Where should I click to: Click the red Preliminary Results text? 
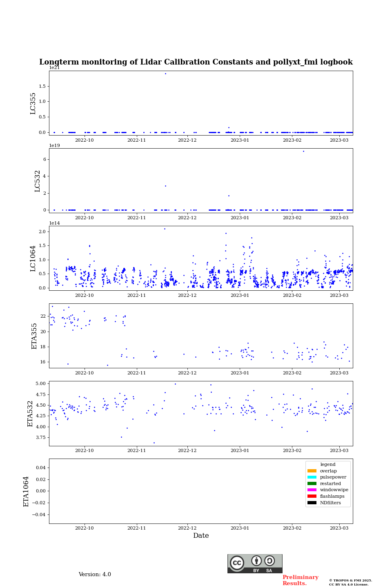[x=300, y=580]
